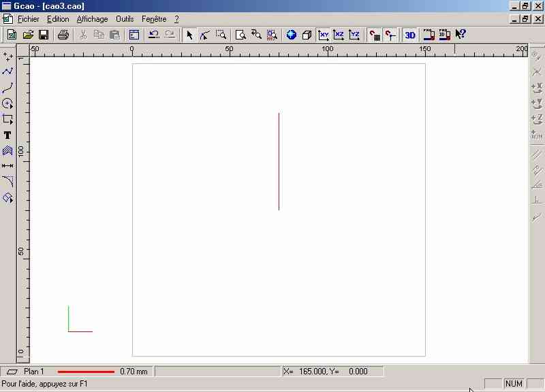Click the 2D milling machine icon
Viewport: 545px width, 392px height.
429,35
